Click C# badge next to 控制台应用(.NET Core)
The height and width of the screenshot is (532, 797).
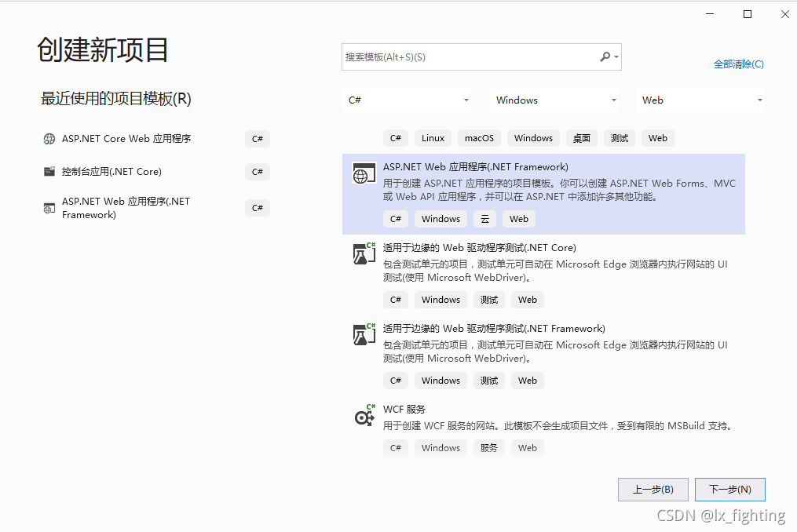pyautogui.click(x=258, y=172)
